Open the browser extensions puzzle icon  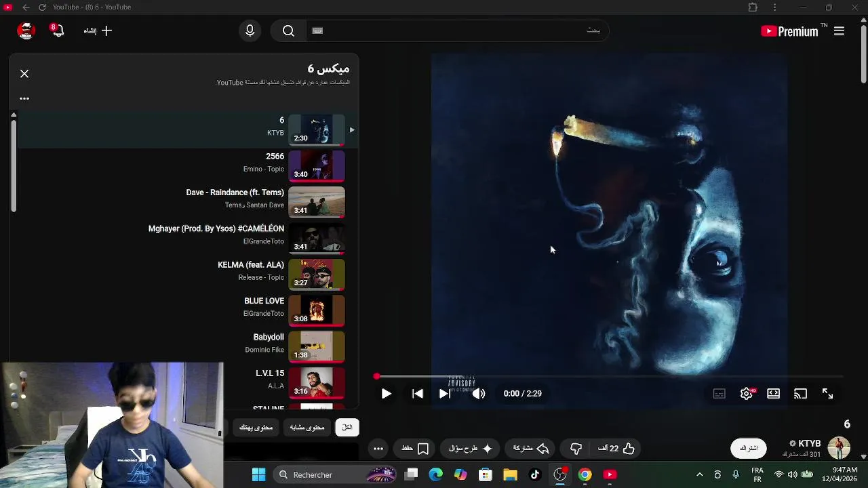point(753,7)
